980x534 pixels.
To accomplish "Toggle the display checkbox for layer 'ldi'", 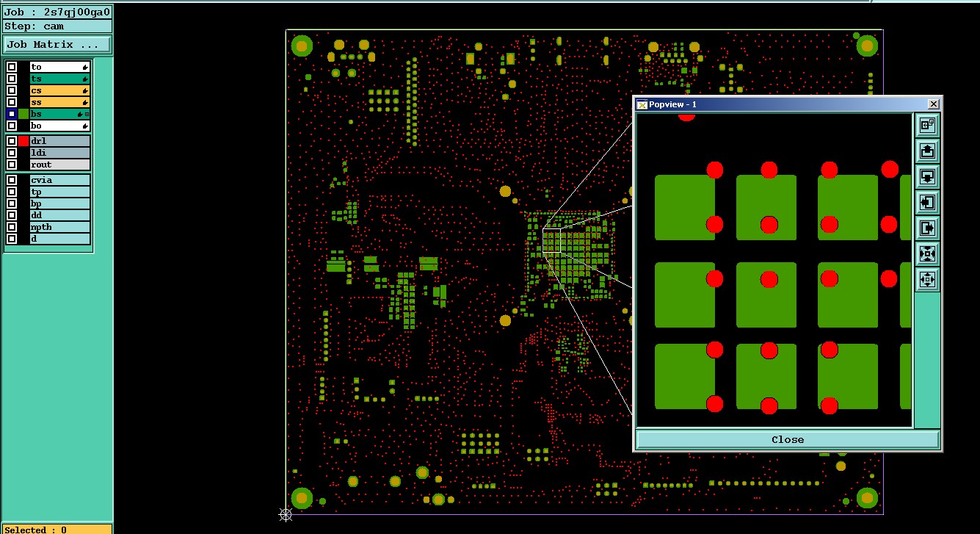I will [x=12, y=153].
